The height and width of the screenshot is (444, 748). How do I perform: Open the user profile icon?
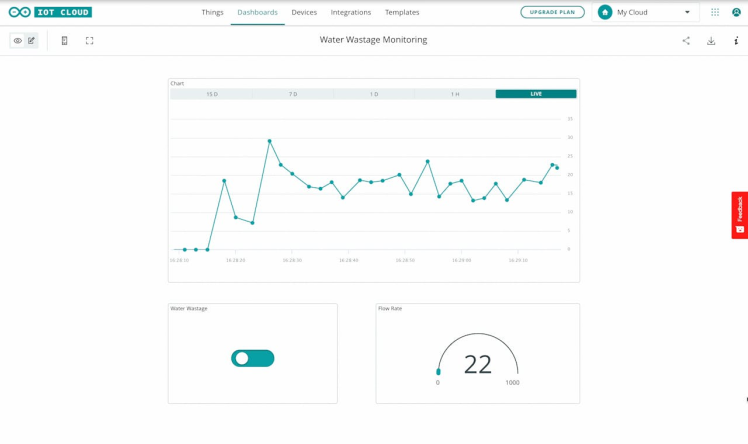click(736, 12)
